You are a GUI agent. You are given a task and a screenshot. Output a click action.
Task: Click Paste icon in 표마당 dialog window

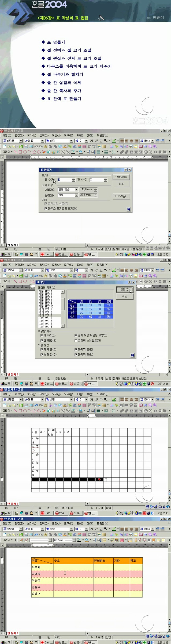60,276
